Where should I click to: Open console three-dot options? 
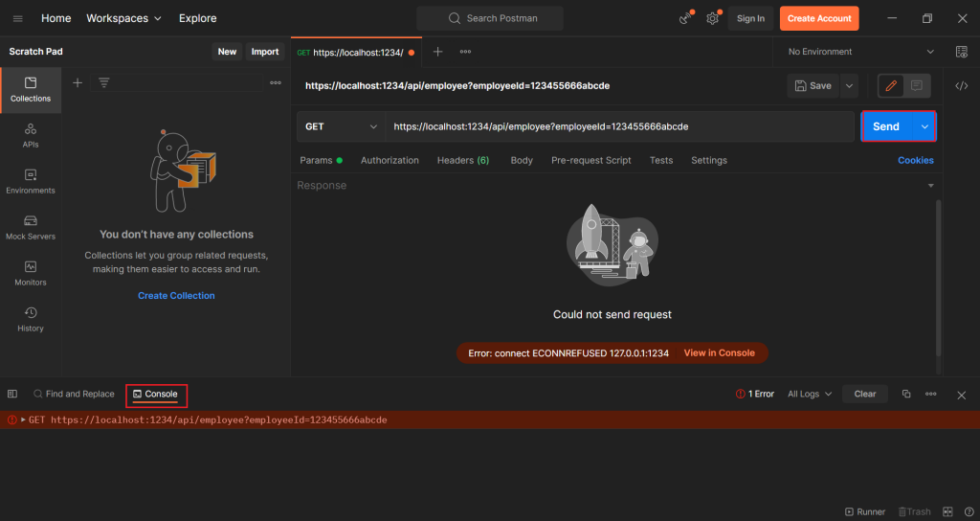pos(931,394)
